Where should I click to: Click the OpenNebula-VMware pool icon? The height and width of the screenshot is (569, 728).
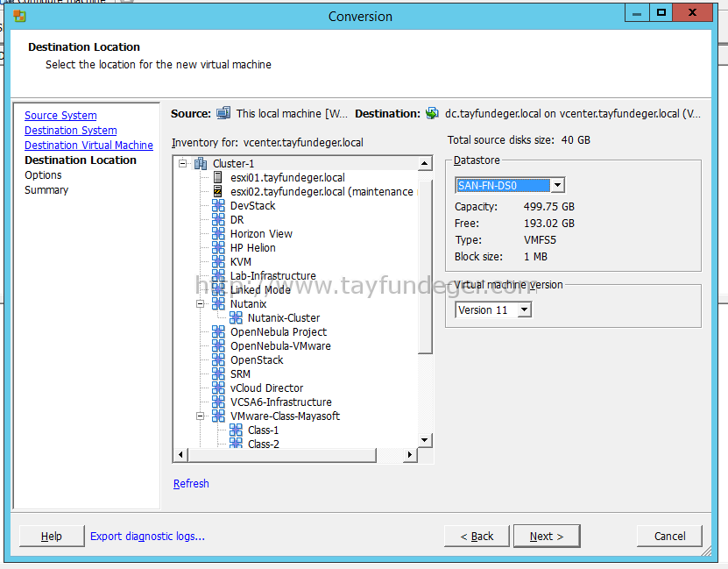coord(218,345)
